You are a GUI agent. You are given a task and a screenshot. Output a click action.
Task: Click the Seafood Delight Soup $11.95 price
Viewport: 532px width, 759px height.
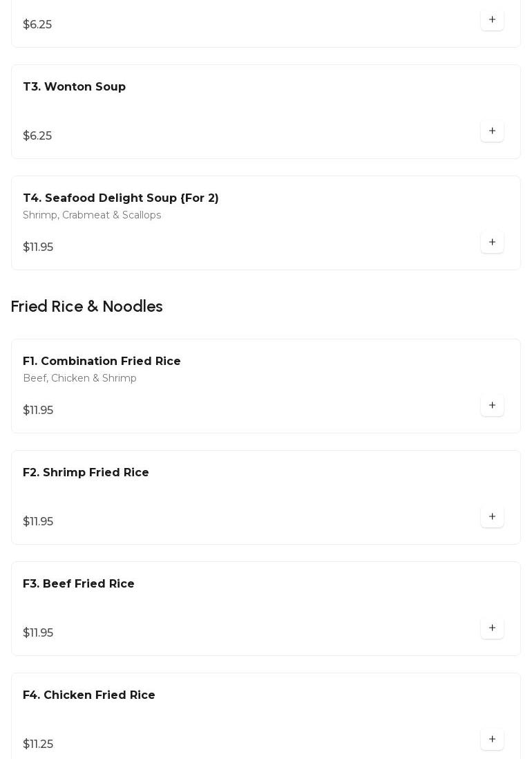pyautogui.click(x=38, y=247)
